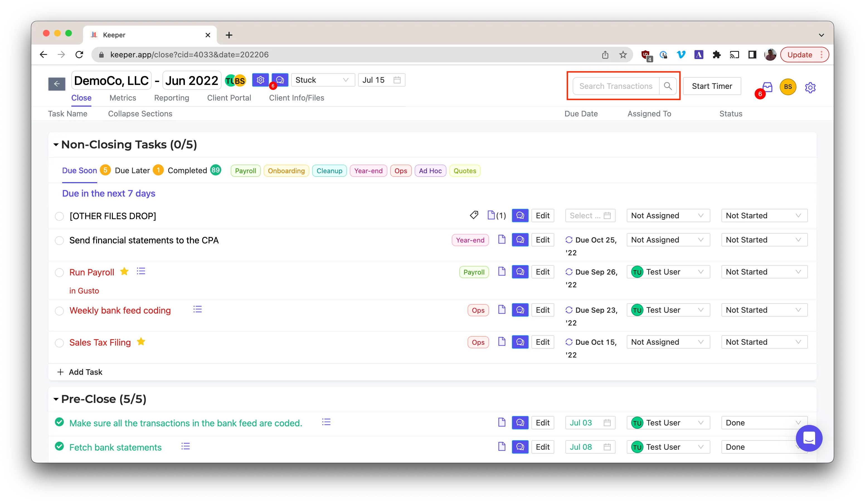Click Edit on Run Payroll row

point(543,272)
